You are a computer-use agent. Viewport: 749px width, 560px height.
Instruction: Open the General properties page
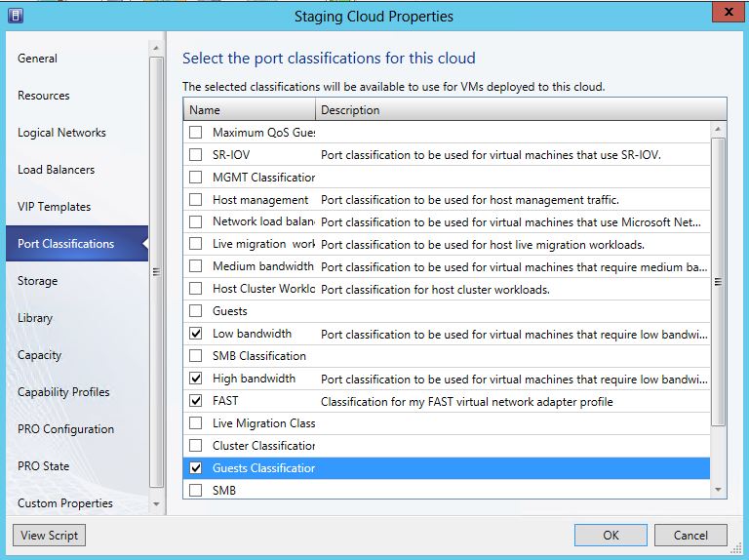tap(37, 59)
